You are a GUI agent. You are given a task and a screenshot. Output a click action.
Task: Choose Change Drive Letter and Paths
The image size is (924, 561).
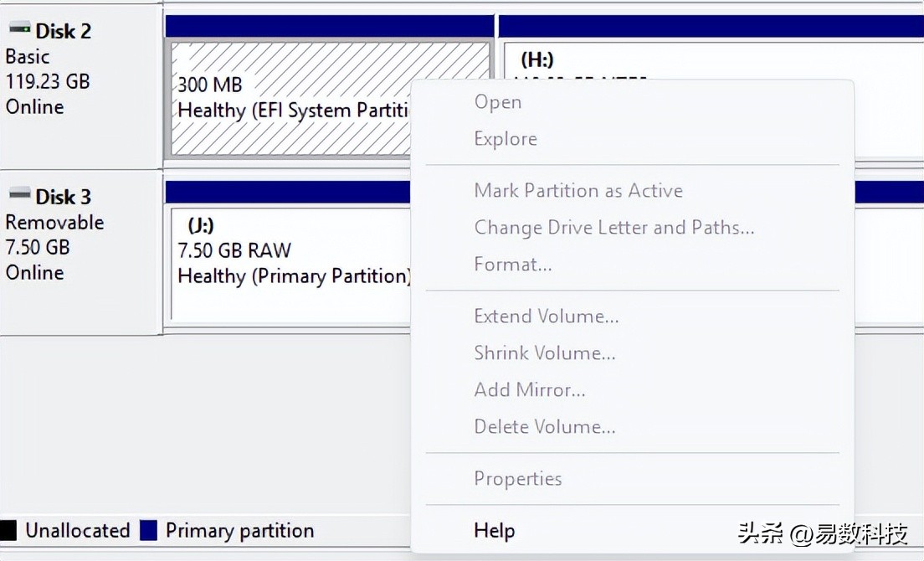point(614,228)
